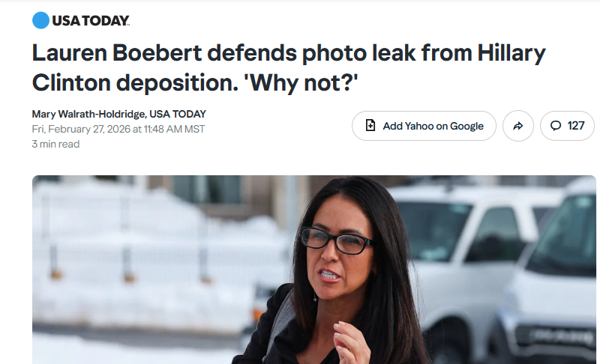Click headline line 'Clinton deposition. Why not?'
Image resolution: width=600 pixels, height=364 pixels.
coord(195,83)
